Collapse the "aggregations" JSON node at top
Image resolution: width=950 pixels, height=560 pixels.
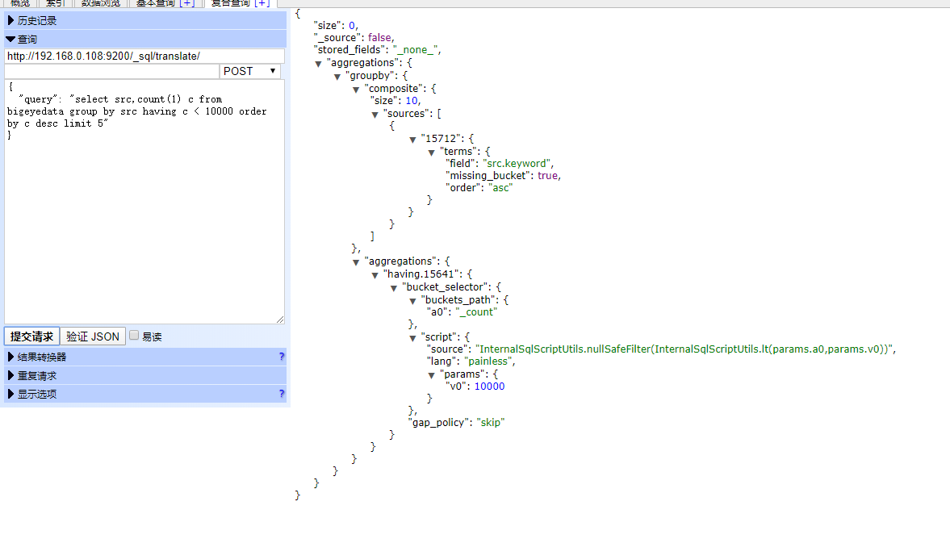(319, 63)
